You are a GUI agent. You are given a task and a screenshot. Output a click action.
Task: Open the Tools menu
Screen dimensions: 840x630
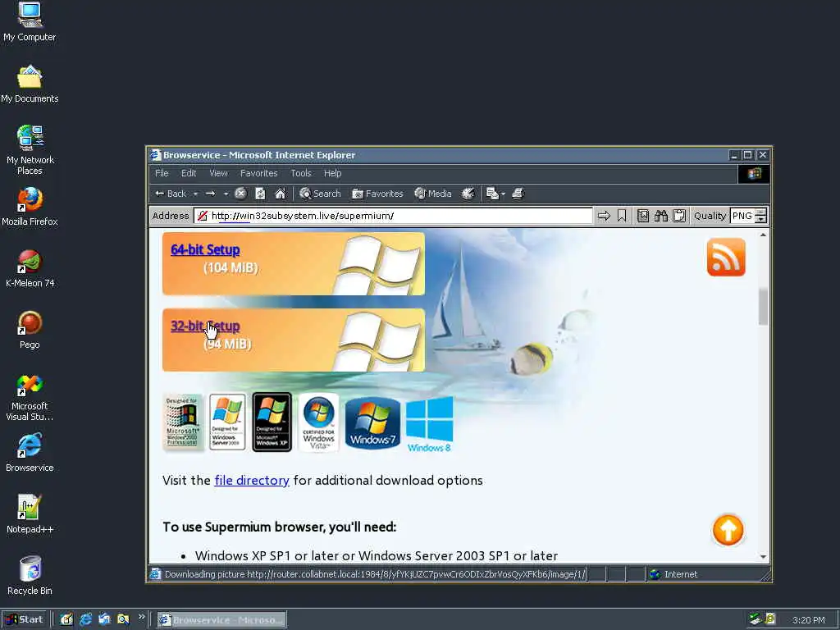(300, 173)
